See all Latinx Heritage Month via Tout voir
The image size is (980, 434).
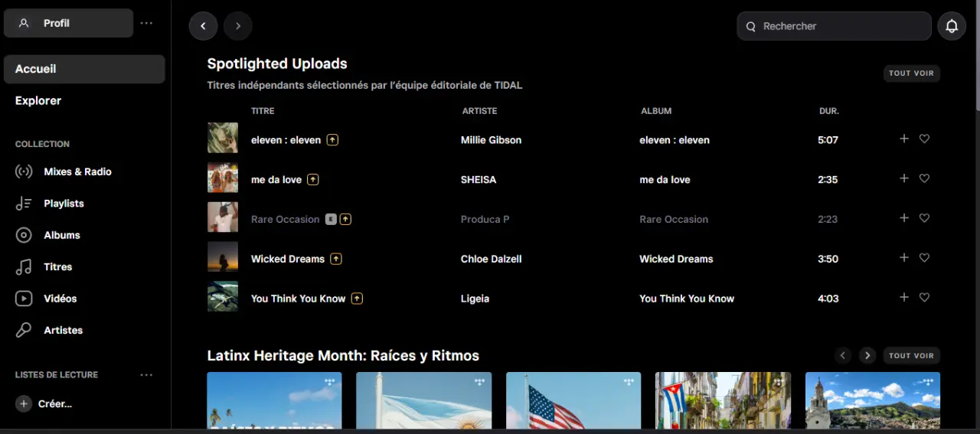point(911,356)
